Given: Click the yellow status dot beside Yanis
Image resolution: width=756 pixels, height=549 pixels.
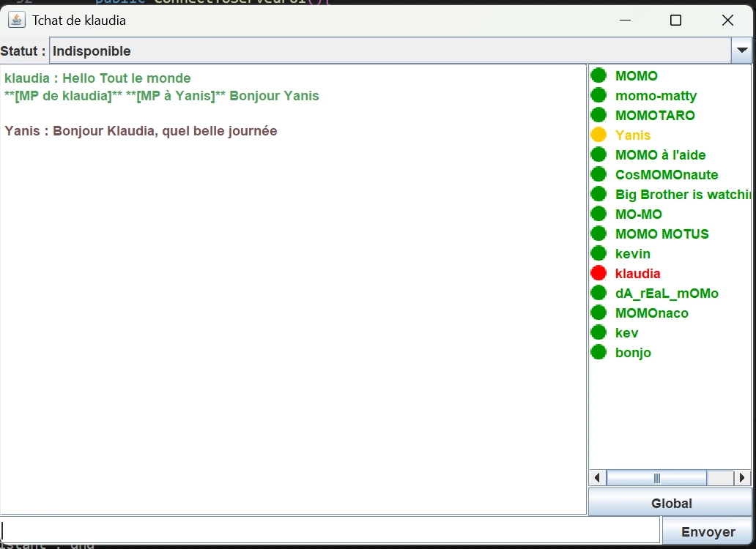Looking at the screenshot, I should [x=598, y=135].
